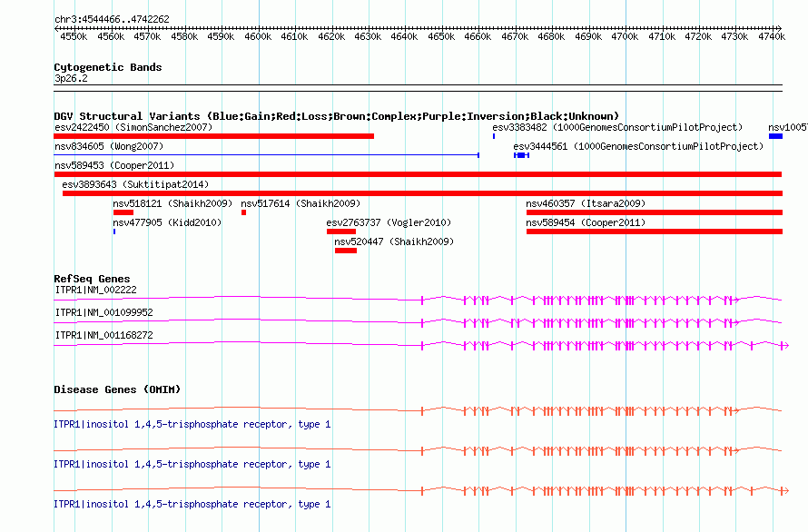The width and height of the screenshot is (808, 532).
Task: Open the third ITPR1 inositol trisphosphate receptor link
Action: 192,504
